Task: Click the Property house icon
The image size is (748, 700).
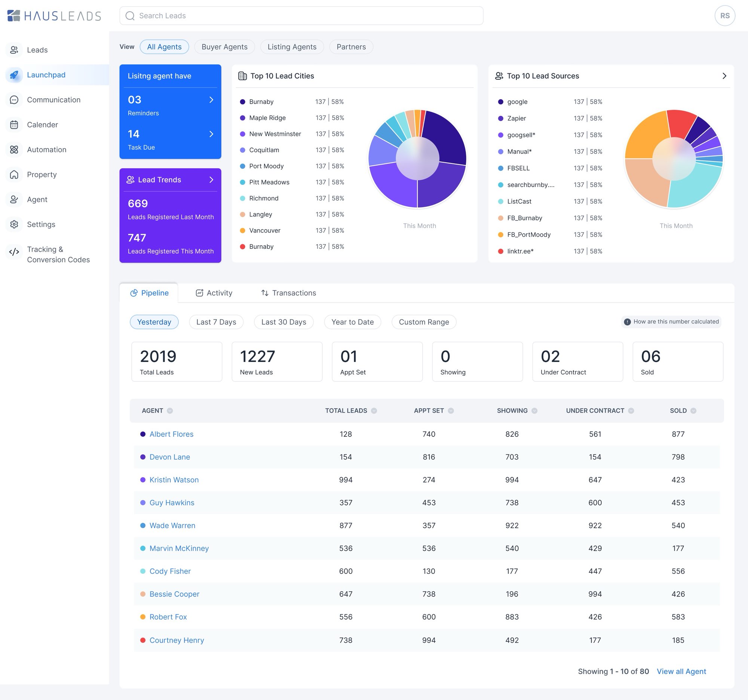Action: 14,175
